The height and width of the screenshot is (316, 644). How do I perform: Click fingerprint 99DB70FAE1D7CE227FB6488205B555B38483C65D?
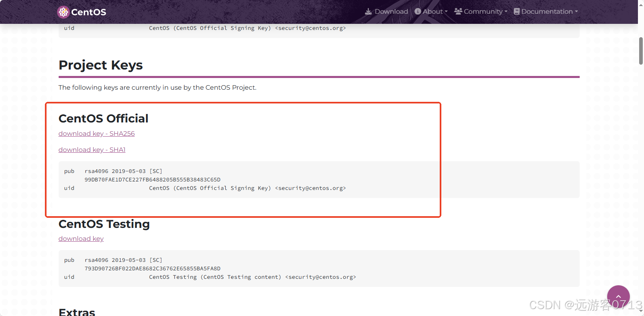click(x=153, y=179)
